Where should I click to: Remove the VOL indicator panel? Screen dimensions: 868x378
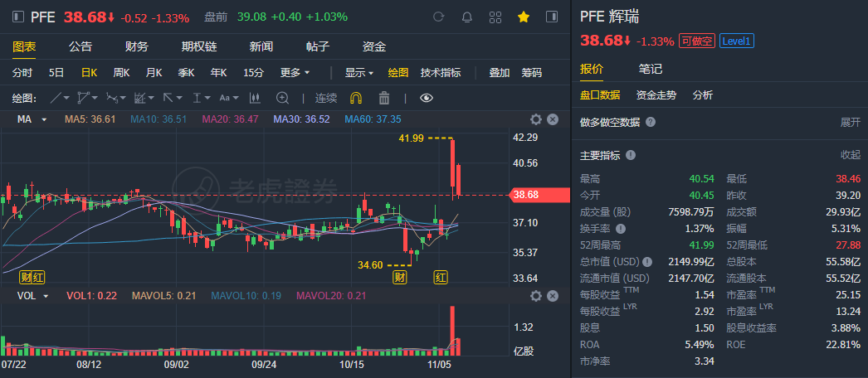click(x=553, y=295)
